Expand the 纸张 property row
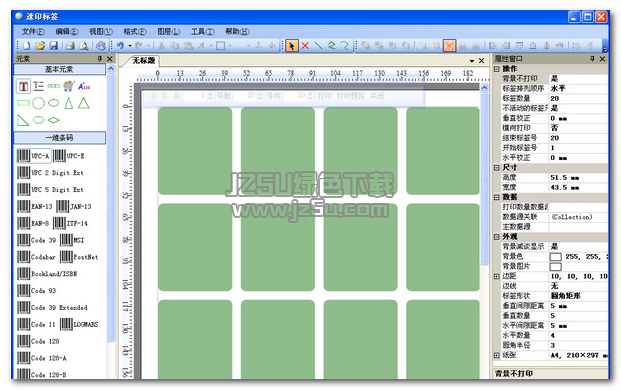621x390 pixels. [497, 355]
